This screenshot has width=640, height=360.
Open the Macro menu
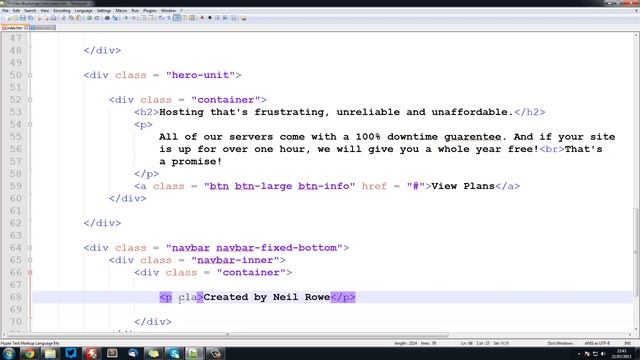[121, 11]
